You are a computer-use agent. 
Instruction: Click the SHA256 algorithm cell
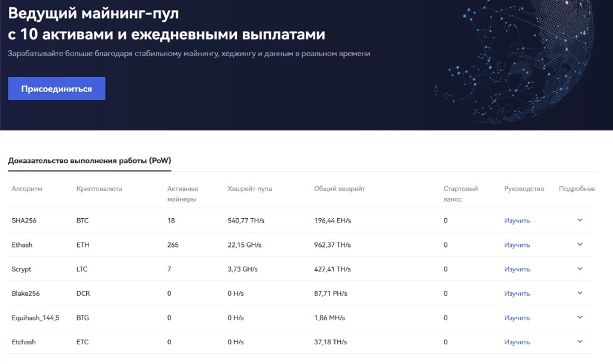pos(24,221)
